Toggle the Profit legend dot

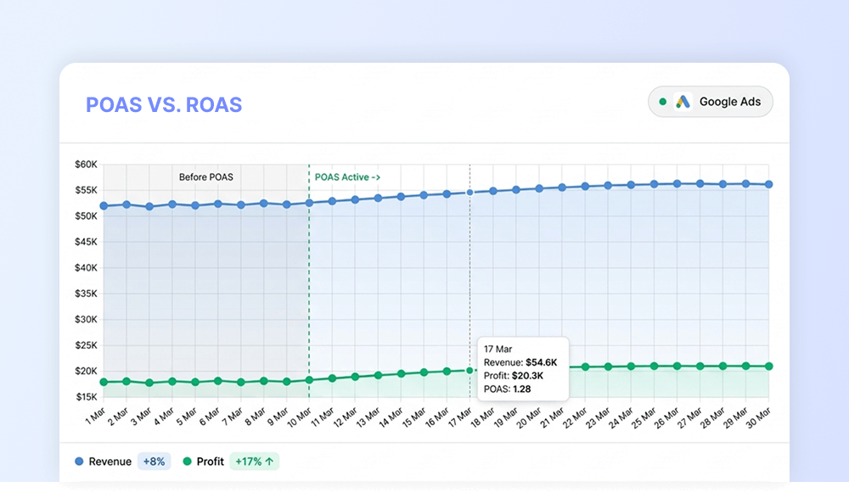188,462
